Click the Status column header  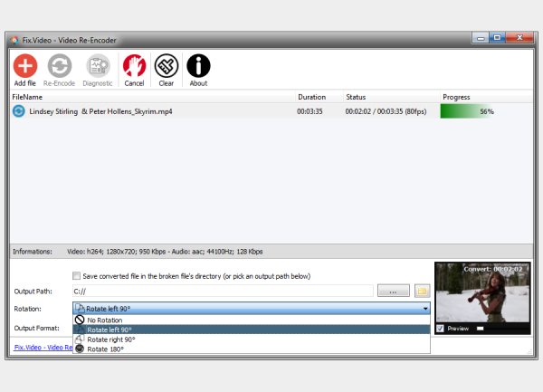391,97
